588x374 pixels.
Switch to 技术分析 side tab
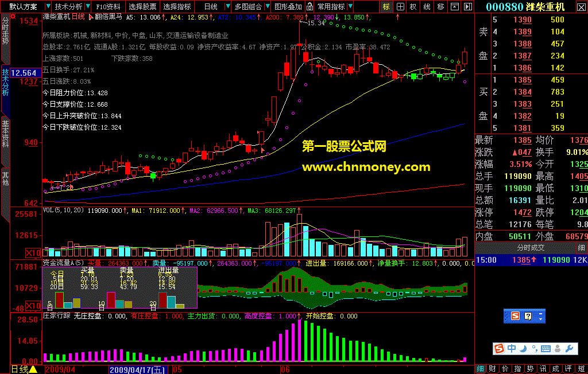click(x=5, y=81)
